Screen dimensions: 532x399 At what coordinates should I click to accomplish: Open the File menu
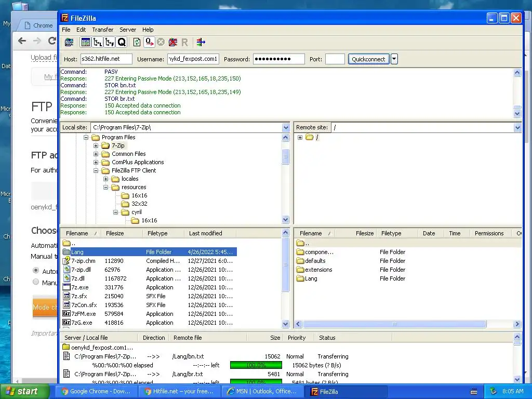[x=66, y=30]
